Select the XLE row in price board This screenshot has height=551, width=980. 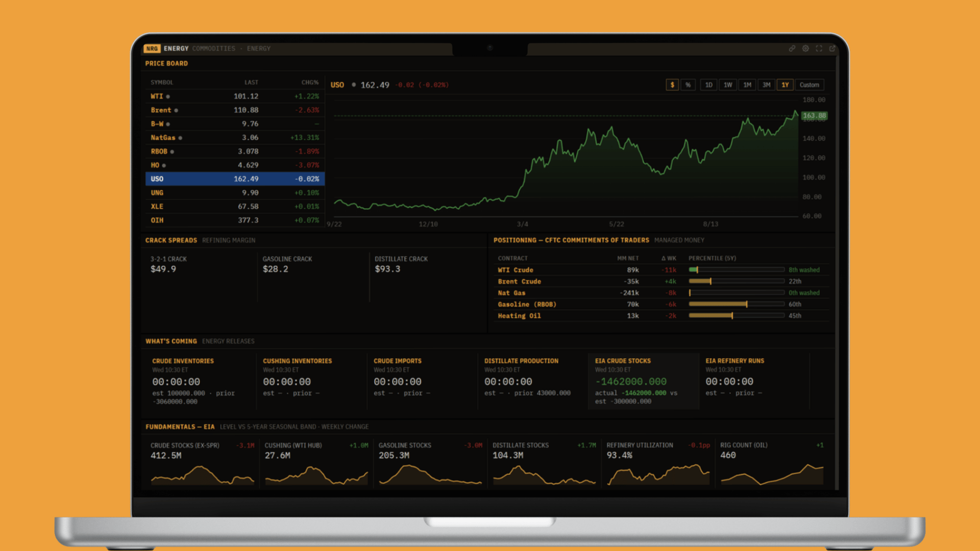point(235,207)
